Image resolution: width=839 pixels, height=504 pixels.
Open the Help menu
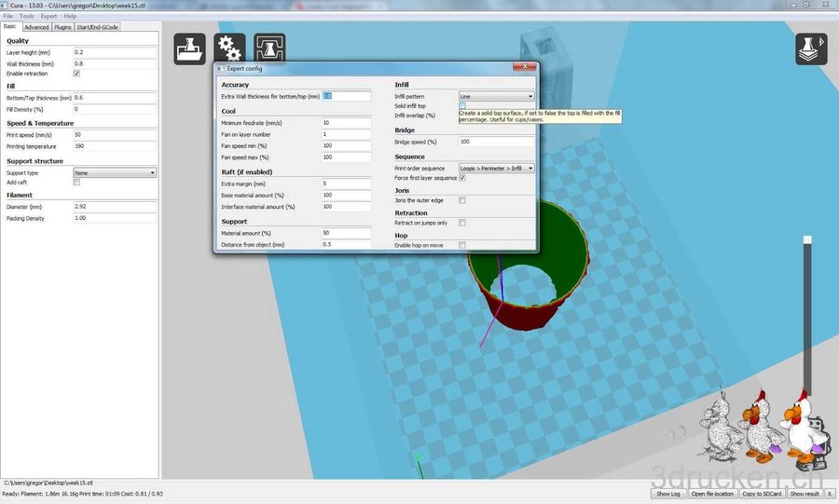pos(70,16)
